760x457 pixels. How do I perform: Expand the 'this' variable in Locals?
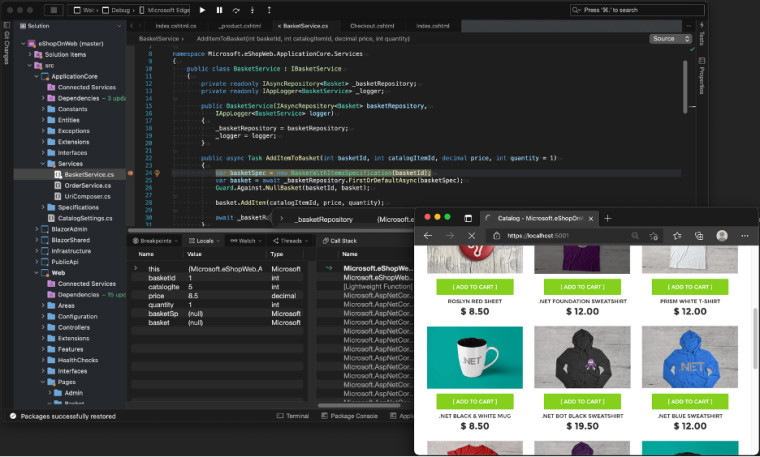click(x=136, y=268)
